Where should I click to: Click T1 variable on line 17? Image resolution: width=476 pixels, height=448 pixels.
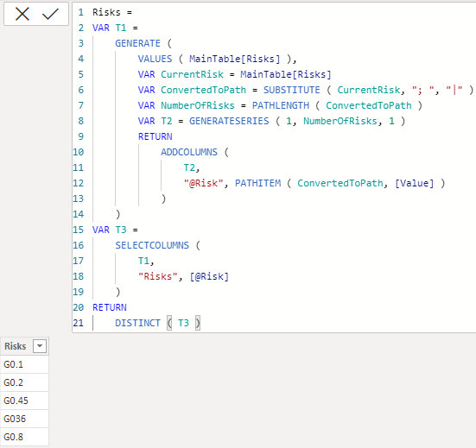pyautogui.click(x=143, y=261)
